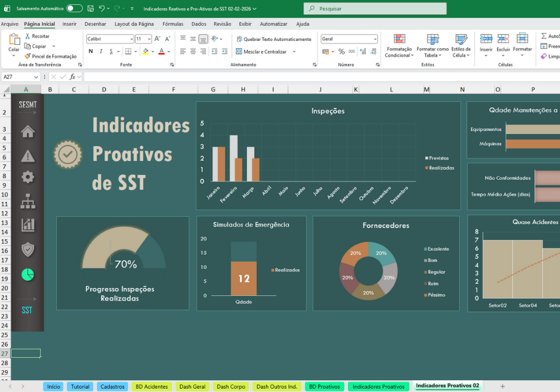Click the green pie chart icon in sidebar
The image size is (560, 392).
28,274
